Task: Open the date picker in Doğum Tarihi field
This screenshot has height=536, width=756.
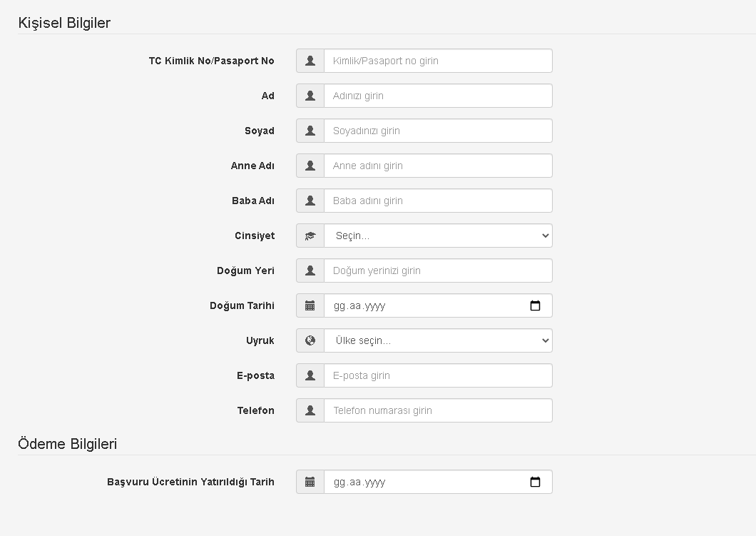Action: click(536, 305)
